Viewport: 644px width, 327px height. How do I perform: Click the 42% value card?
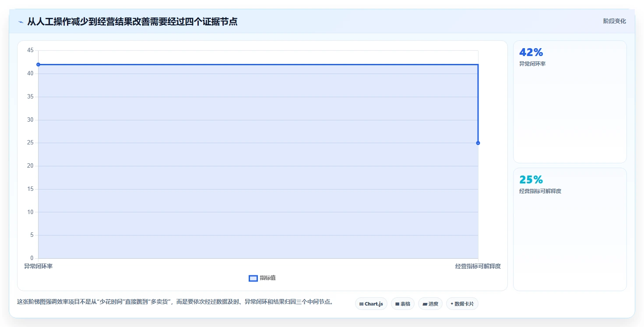(570, 102)
